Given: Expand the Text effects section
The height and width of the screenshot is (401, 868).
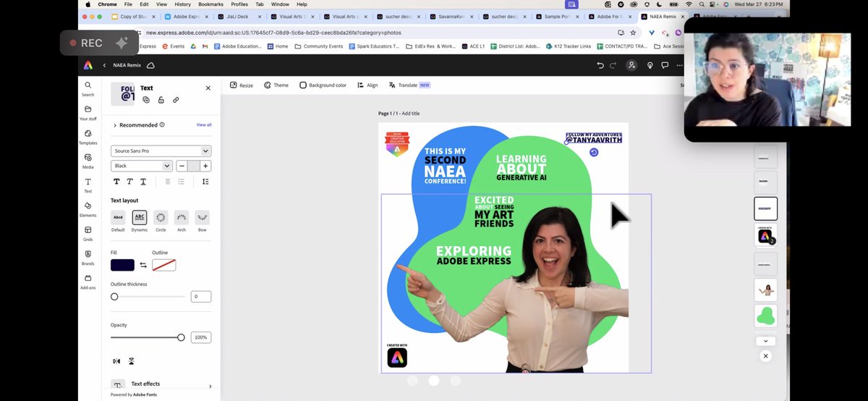Looking at the screenshot, I should click(161, 385).
